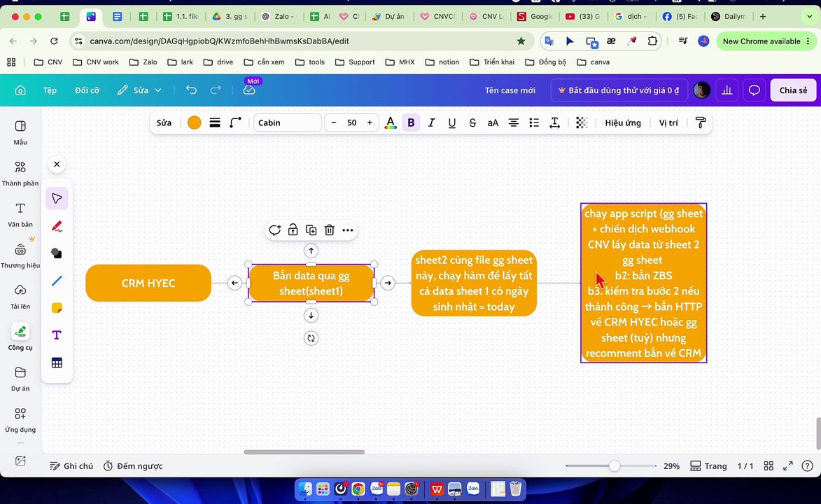Open the Thành phần elements panel
Image resolution: width=821 pixels, height=504 pixels.
tap(20, 174)
